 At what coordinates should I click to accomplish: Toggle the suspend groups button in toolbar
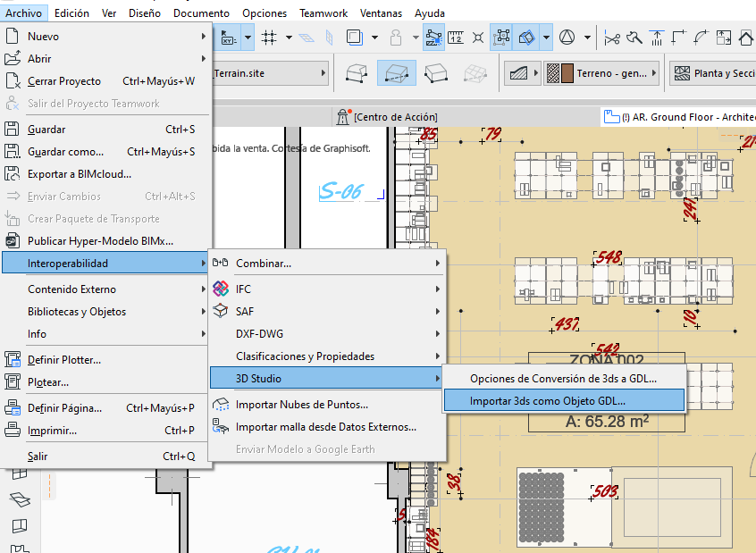coord(503,38)
